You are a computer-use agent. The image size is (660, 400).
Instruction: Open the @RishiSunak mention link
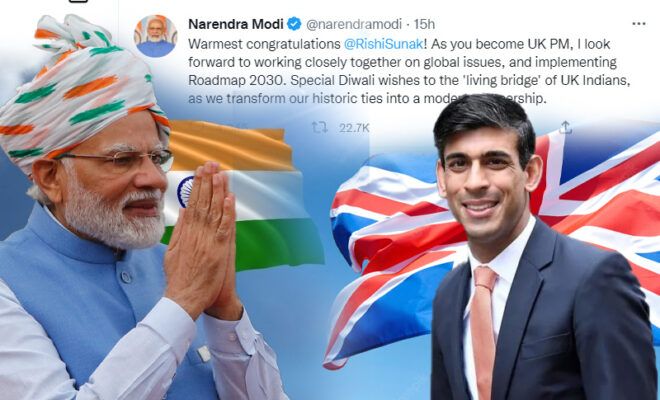coord(383,44)
